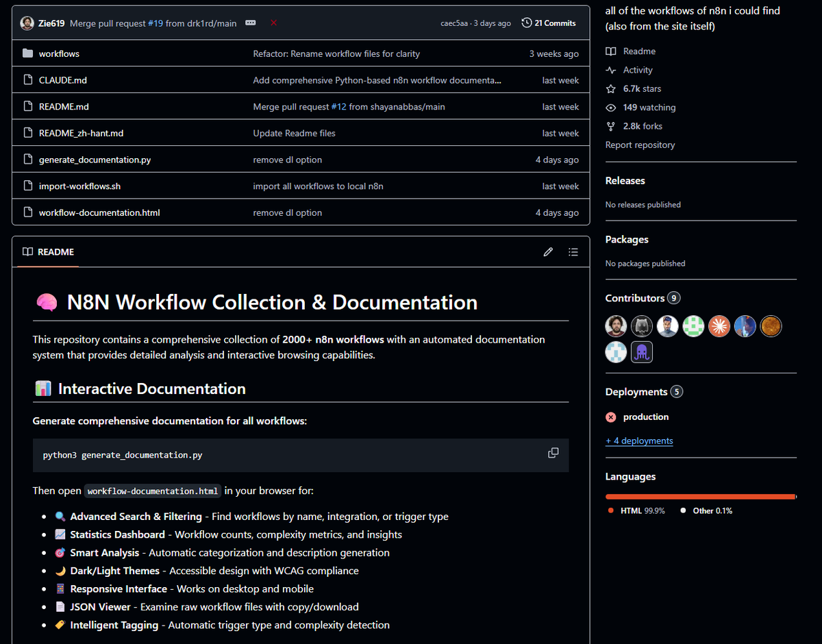Click the fork icon beside 2.8k forks
This screenshot has height=644, width=822.
click(x=611, y=126)
